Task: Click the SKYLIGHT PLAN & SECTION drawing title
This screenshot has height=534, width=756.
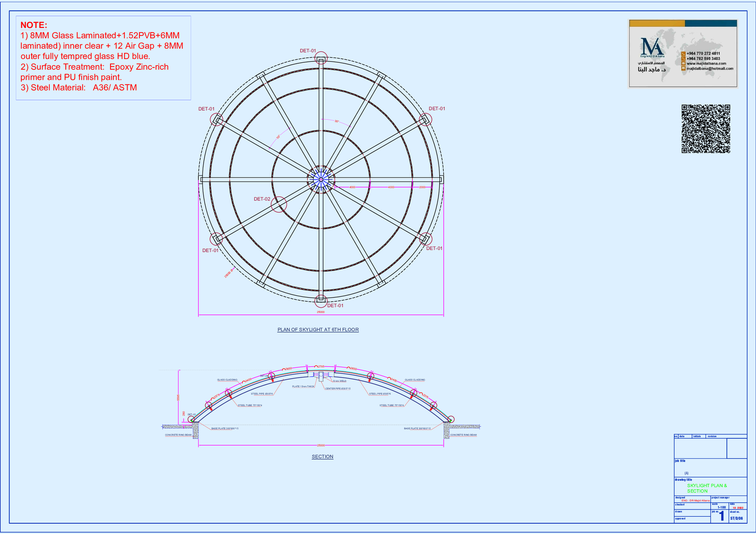Action: (706, 488)
